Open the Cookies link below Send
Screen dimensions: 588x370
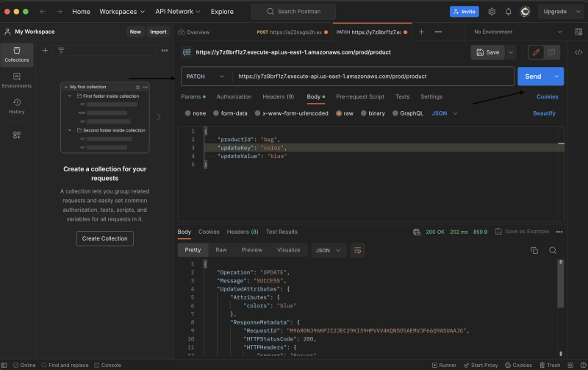tap(547, 97)
